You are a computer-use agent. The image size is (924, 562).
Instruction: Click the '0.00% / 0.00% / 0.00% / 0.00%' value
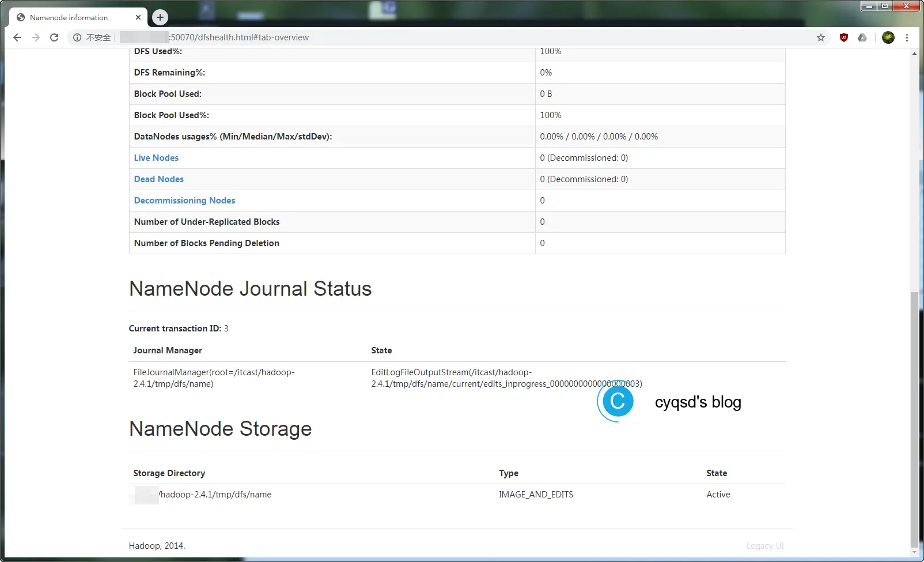pos(599,137)
